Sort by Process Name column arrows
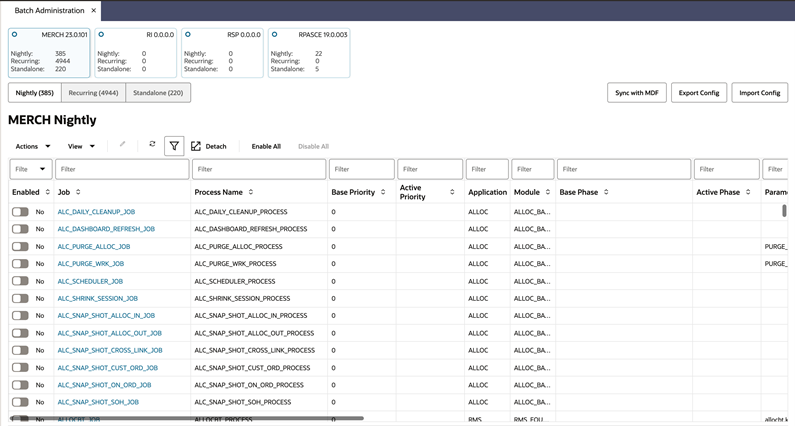The image size is (795, 426). [250, 192]
